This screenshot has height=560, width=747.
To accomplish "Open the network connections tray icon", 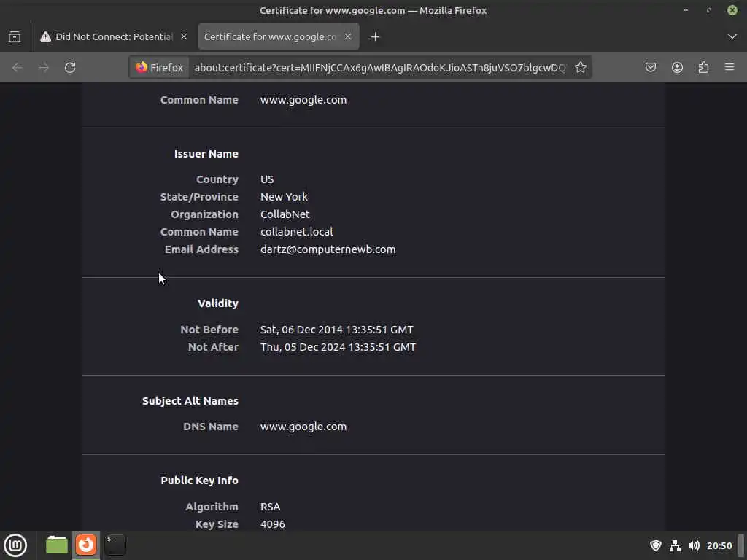I will (x=675, y=545).
